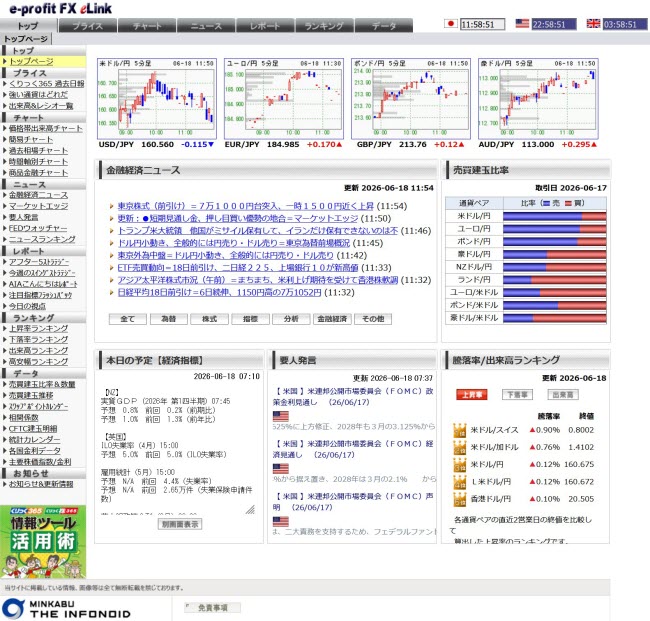The image size is (650, 621).
Task: Open sidebar link 下落率ランキング
Action: click(39, 340)
